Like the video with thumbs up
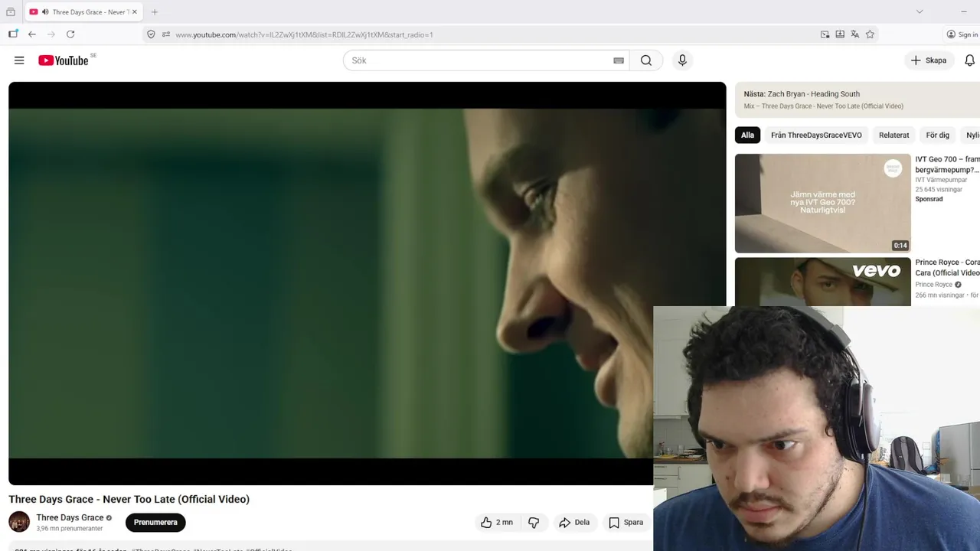The height and width of the screenshot is (551, 980). pos(496,523)
